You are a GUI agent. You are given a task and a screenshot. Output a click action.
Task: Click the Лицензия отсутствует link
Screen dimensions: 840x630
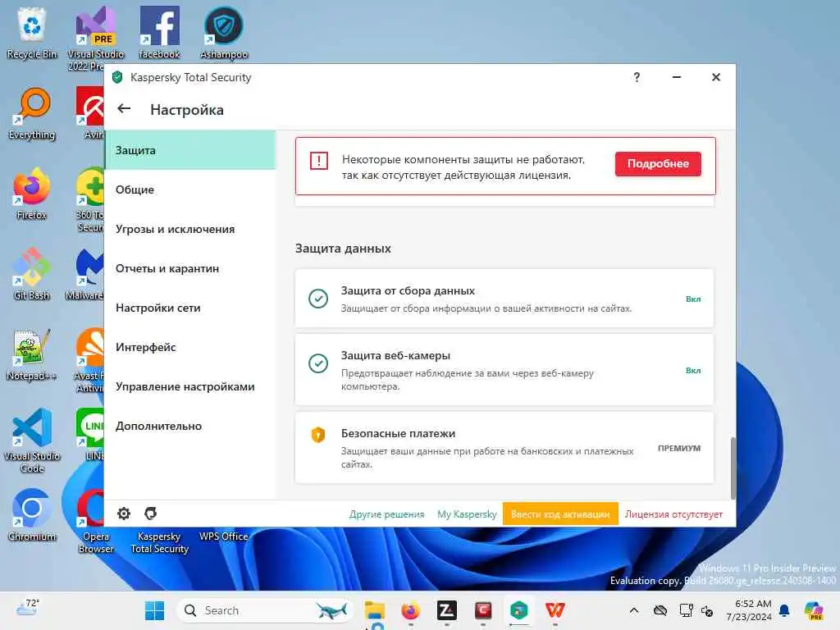[x=674, y=514]
